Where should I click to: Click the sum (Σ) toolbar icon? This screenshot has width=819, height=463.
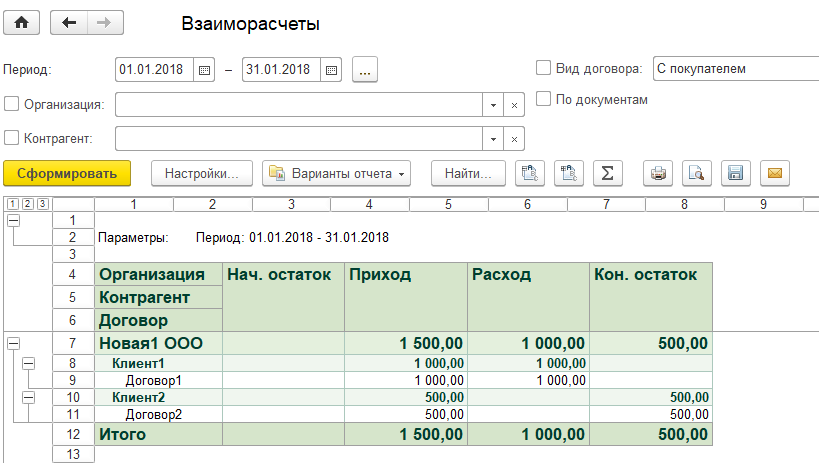(x=606, y=173)
